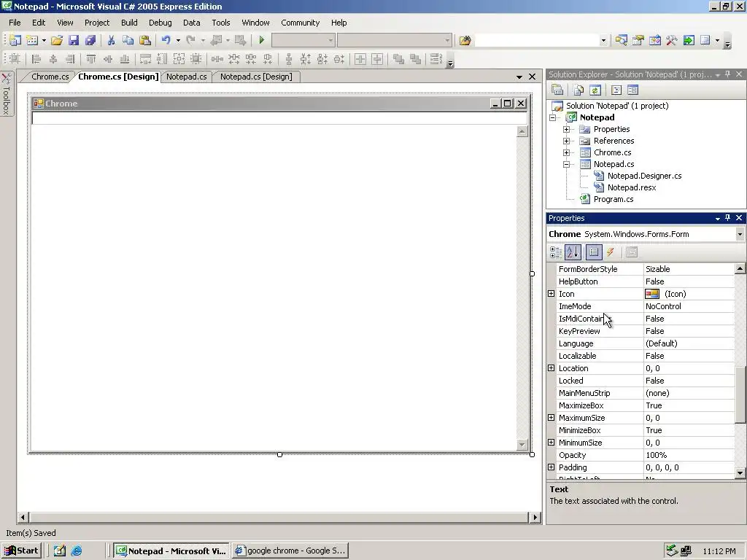Switch to the Notepad.cs code tab
747x560 pixels.
coord(186,77)
